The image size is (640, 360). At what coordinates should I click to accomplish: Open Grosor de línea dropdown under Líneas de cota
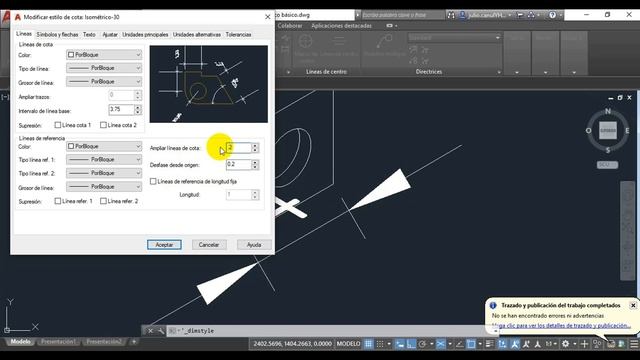pos(104,82)
